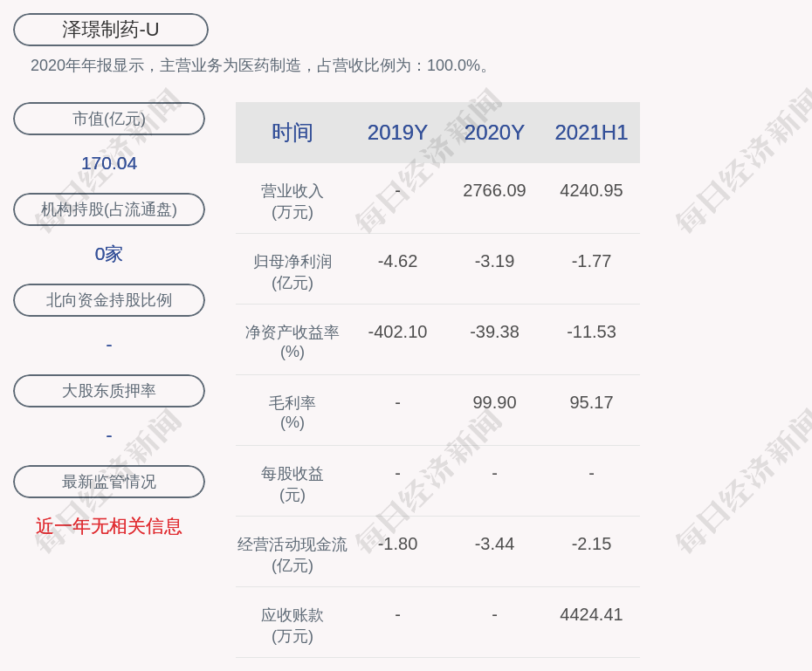The height and width of the screenshot is (671, 812).
Task: Select the 2021H1 dash in 每股收益 row
Action: [591, 474]
